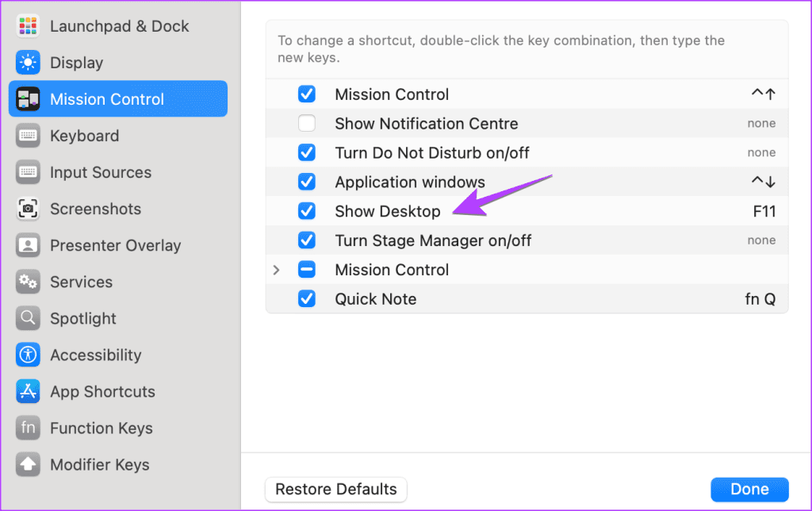Click the Function Keys fn icon
The width and height of the screenshot is (812, 511).
point(27,428)
